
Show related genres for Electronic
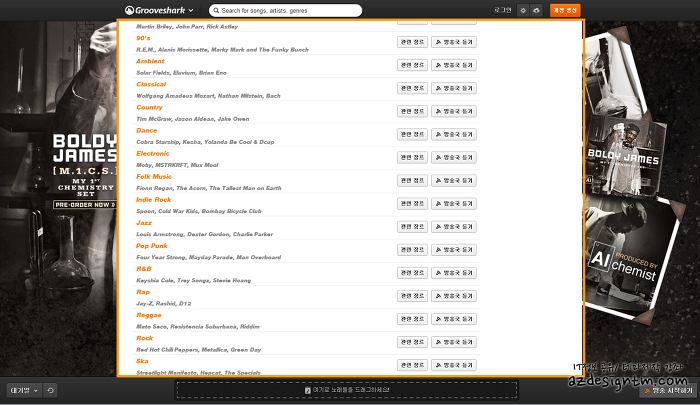coord(412,158)
